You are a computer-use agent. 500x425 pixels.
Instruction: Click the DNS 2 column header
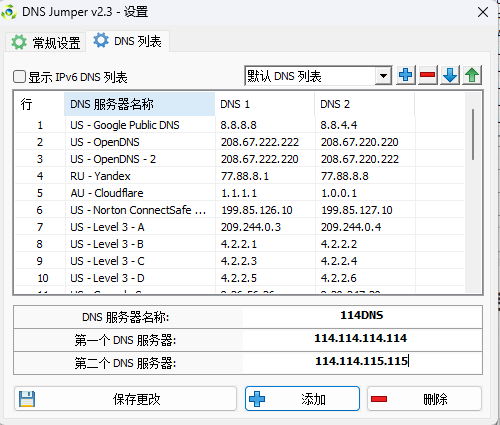pos(365,104)
